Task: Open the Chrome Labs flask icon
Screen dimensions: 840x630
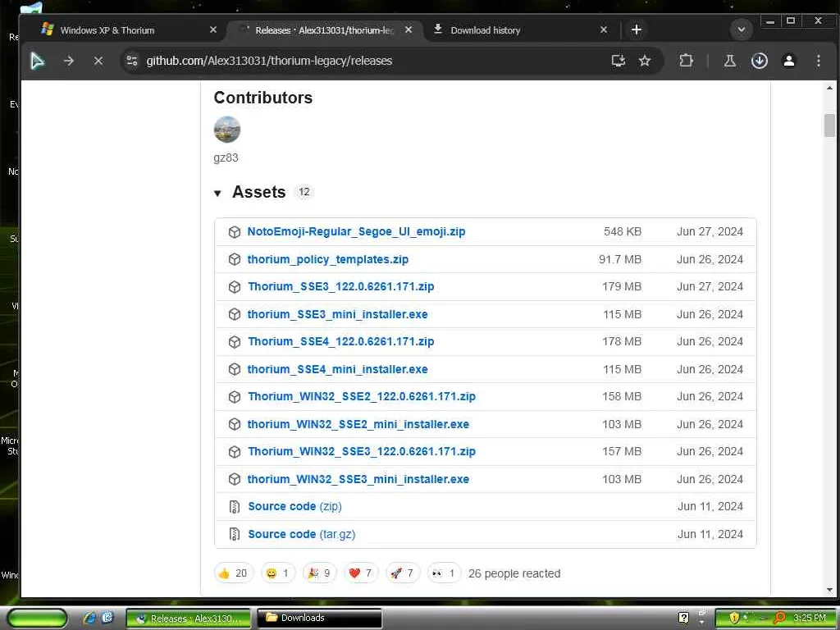Action: [x=729, y=61]
